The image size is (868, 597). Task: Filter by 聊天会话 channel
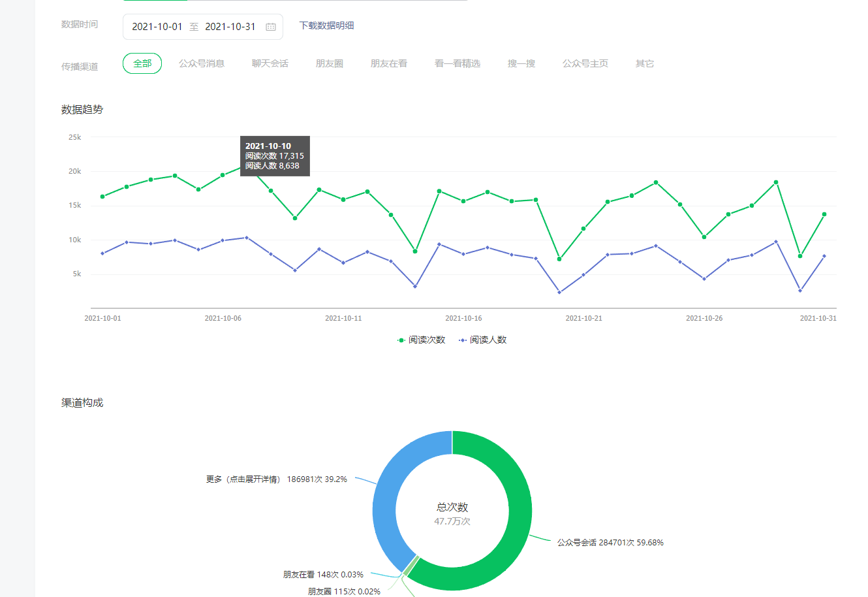(270, 63)
